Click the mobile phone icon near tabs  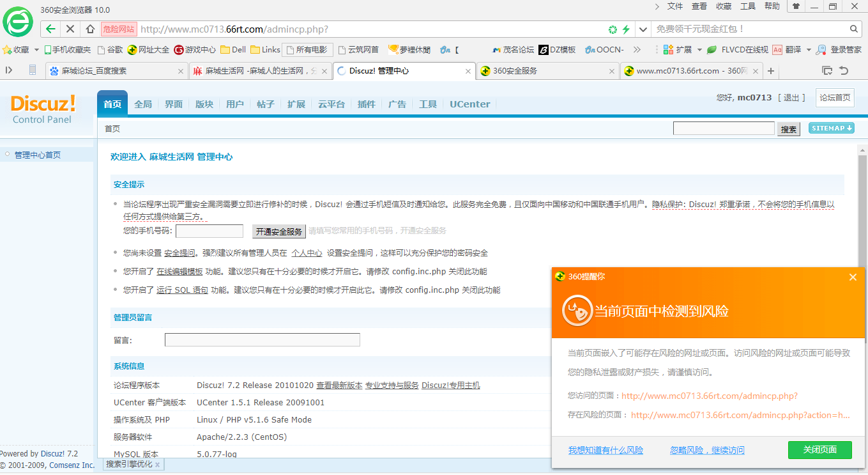(x=33, y=70)
